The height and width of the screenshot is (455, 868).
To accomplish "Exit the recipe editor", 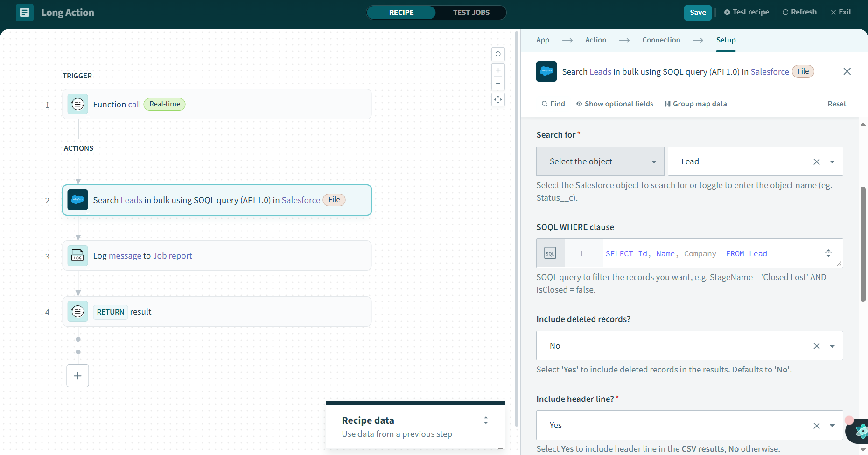I will [841, 12].
